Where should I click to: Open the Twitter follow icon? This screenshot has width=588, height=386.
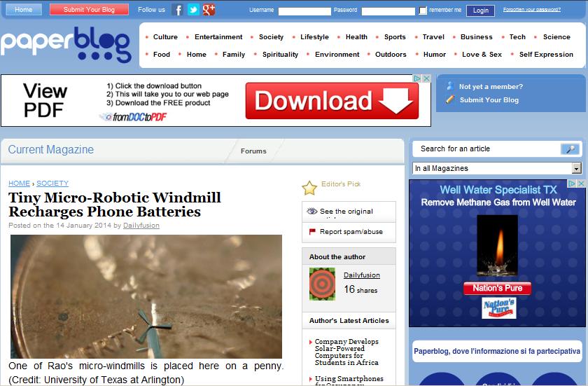193,10
